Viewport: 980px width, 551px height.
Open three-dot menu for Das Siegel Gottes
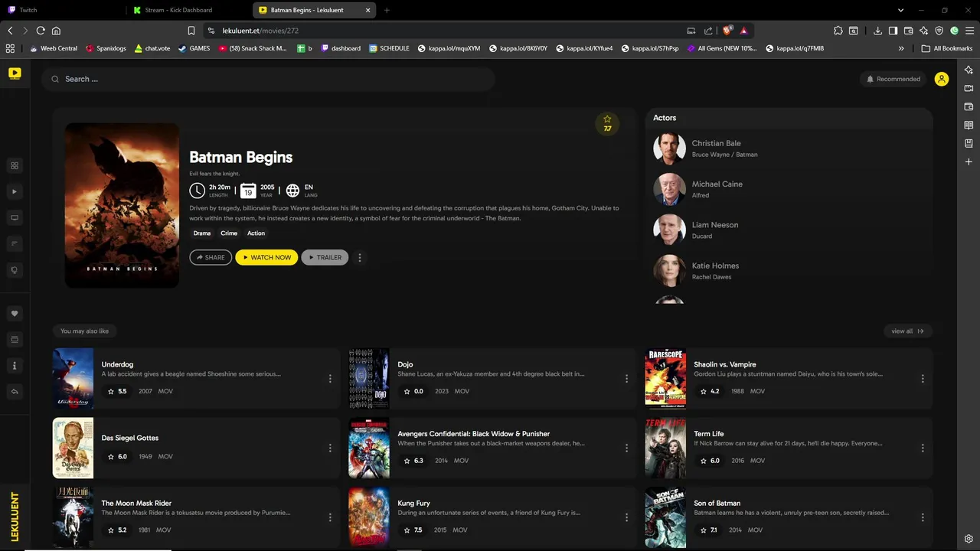click(x=330, y=448)
